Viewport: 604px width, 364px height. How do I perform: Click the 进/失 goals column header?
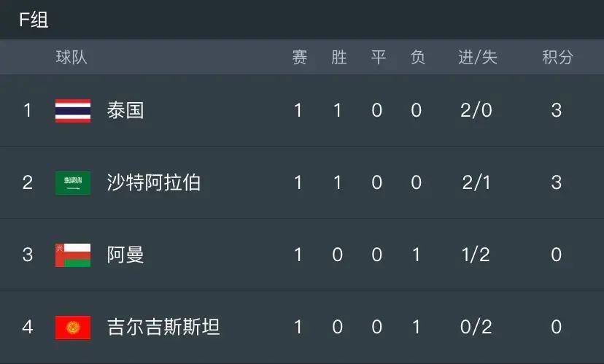point(477,58)
